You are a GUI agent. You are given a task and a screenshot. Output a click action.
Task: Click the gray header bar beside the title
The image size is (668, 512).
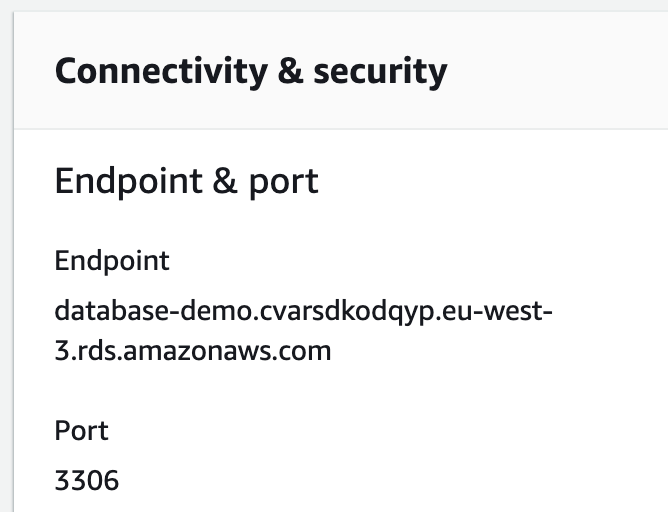coord(560,72)
